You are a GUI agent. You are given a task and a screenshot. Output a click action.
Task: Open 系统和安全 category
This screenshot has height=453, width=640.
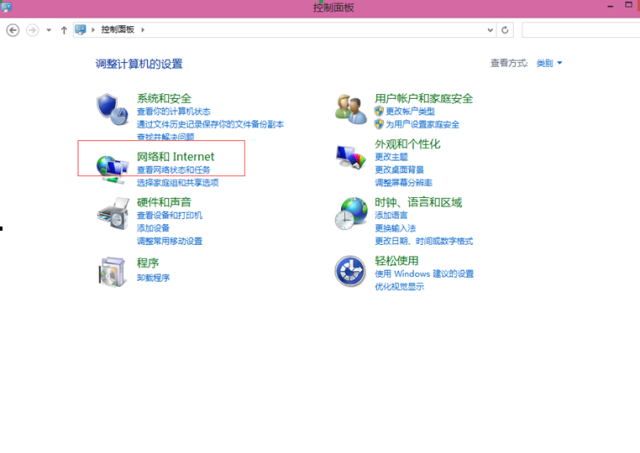[x=164, y=98]
